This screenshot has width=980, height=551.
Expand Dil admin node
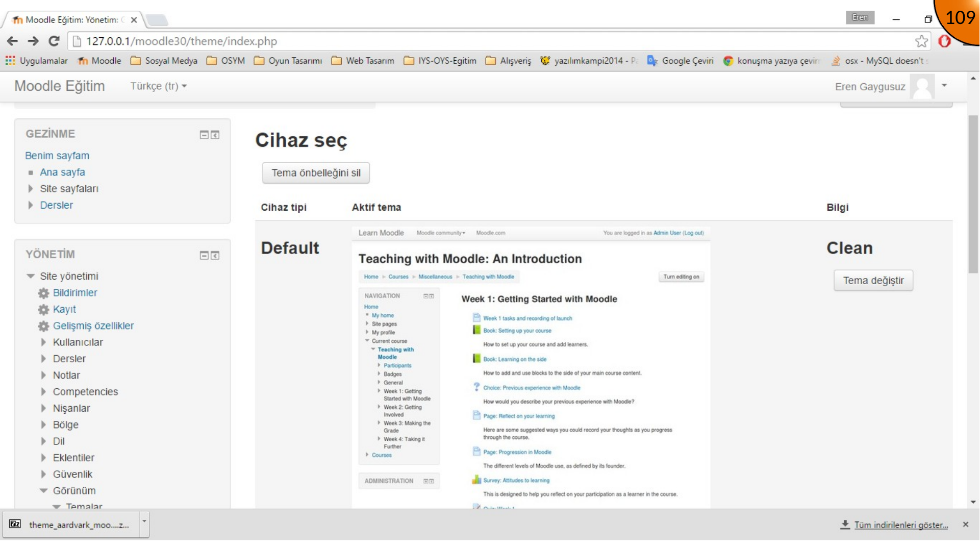point(43,441)
